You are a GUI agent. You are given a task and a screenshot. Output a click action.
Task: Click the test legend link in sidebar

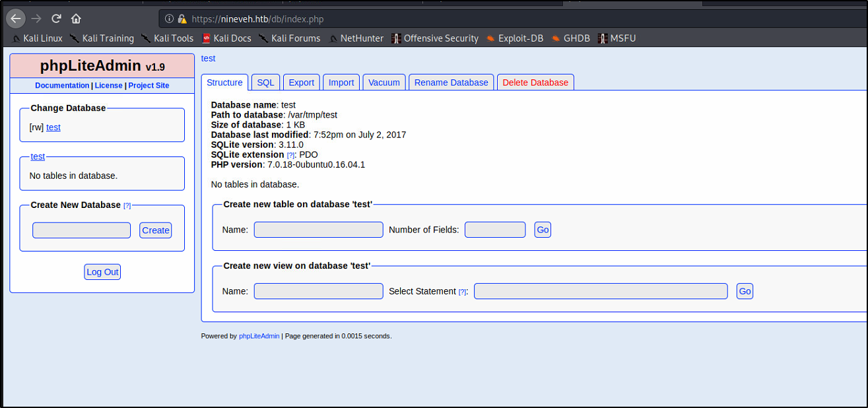(38, 156)
